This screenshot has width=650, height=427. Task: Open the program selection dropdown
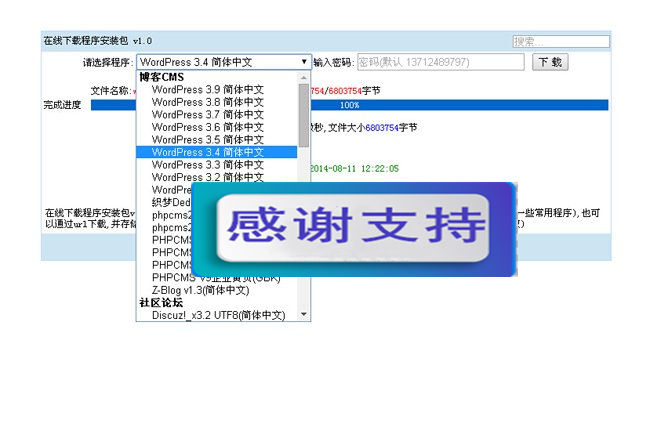click(x=223, y=62)
